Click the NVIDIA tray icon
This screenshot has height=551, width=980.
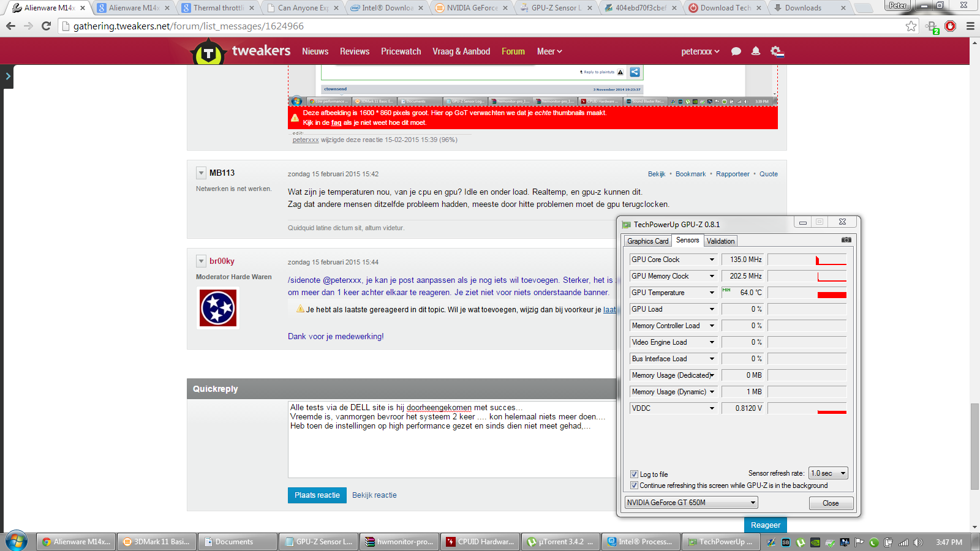click(x=815, y=542)
